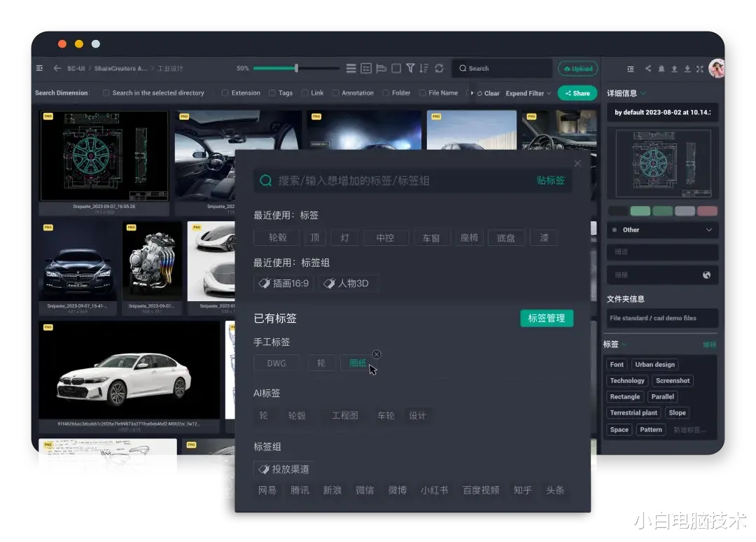Viewport: 756px width, 542px height.
Task: Click the Upload button
Action: coord(577,69)
